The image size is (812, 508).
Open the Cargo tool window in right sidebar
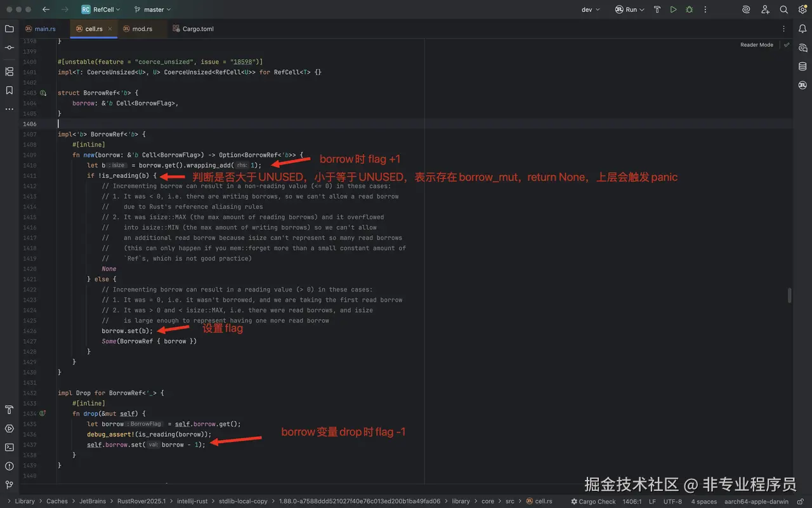pos(802,85)
